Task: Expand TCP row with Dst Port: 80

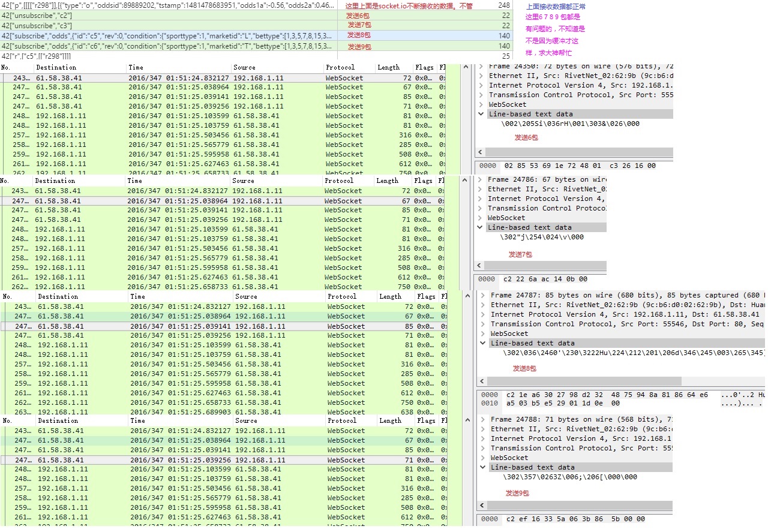Action: coord(482,324)
